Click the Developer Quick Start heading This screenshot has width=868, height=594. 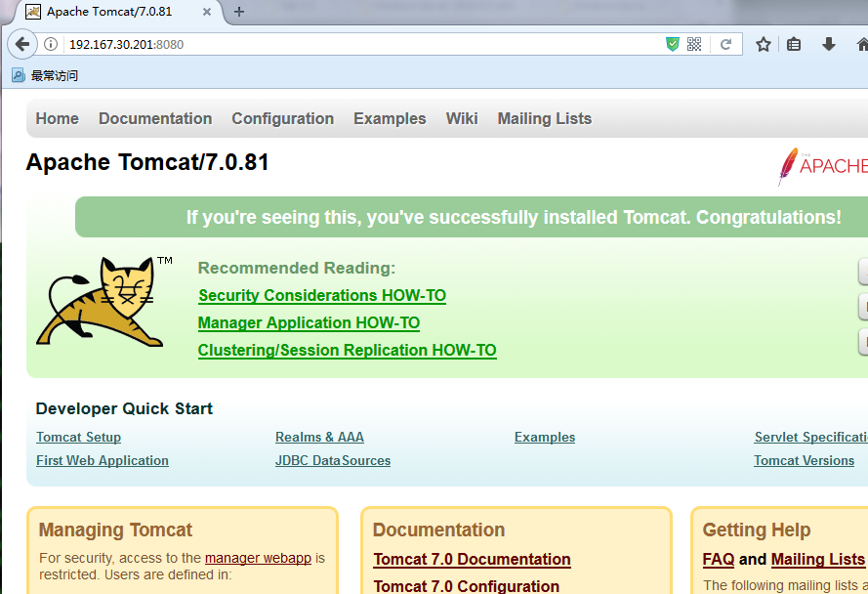click(124, 409)
